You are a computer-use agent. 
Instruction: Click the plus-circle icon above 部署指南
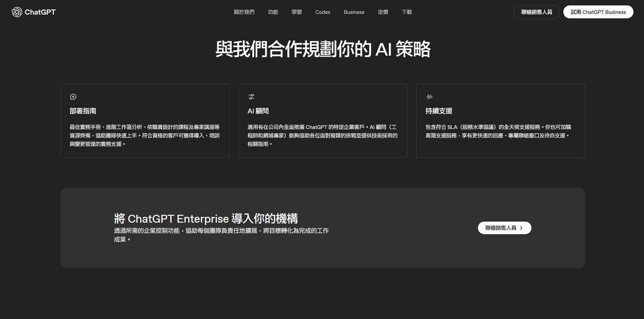73,97
